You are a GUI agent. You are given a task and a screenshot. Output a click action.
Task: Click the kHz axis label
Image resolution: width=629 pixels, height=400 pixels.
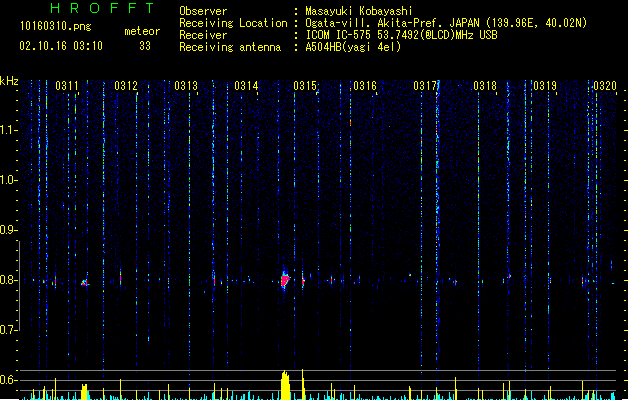click(9, 81)
